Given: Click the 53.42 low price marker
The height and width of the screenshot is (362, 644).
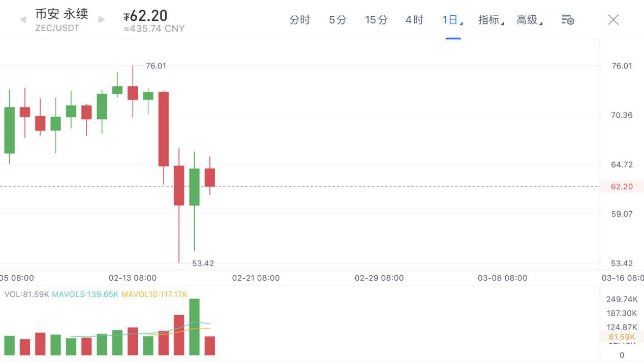Looking at the screenshot, I should [x=203, y=263].
